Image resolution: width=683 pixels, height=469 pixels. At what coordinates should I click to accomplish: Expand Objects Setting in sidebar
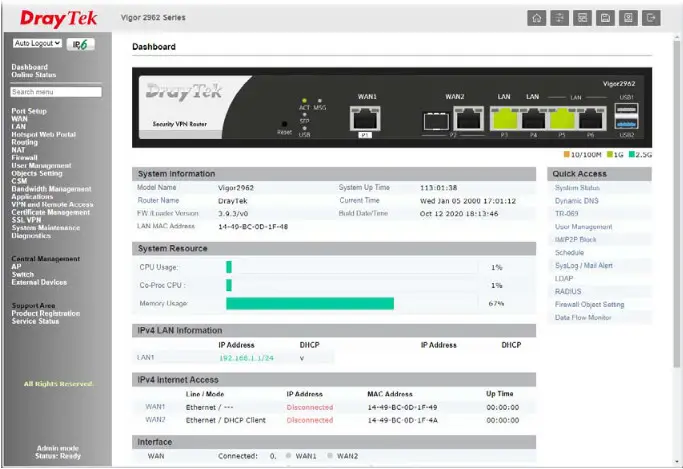point(37,173)
